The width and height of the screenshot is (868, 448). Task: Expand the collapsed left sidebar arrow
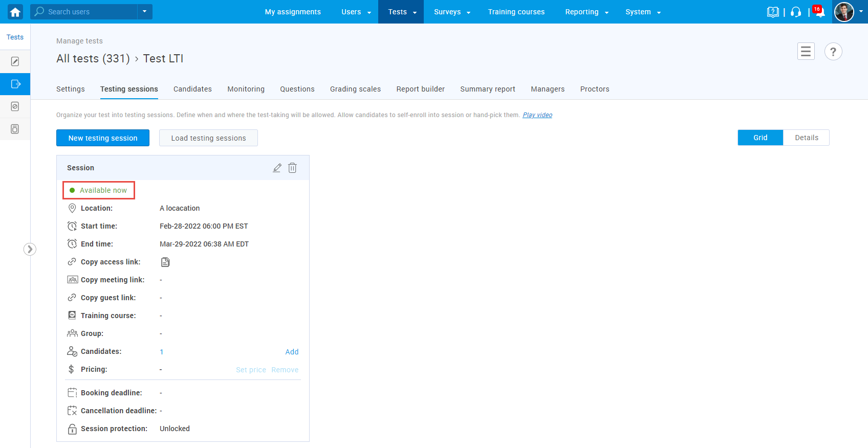[30, 249]
